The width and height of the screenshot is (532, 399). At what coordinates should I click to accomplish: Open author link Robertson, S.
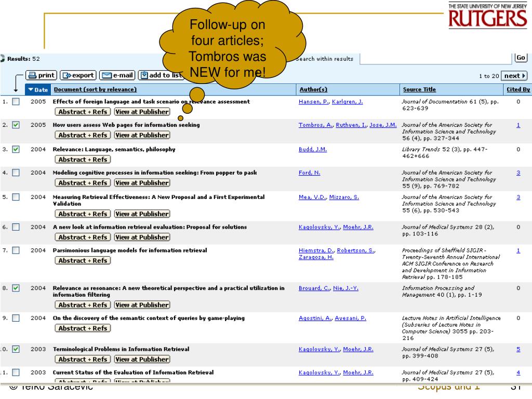point(356,250)
